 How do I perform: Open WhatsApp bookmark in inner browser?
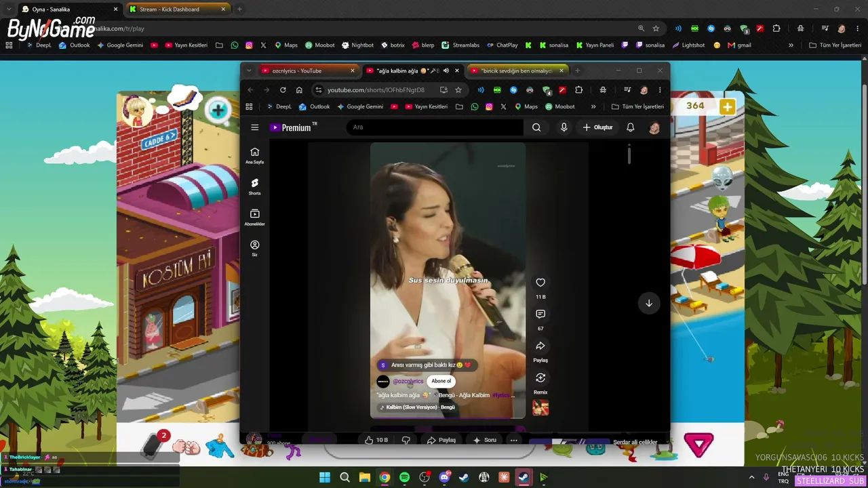474,106
